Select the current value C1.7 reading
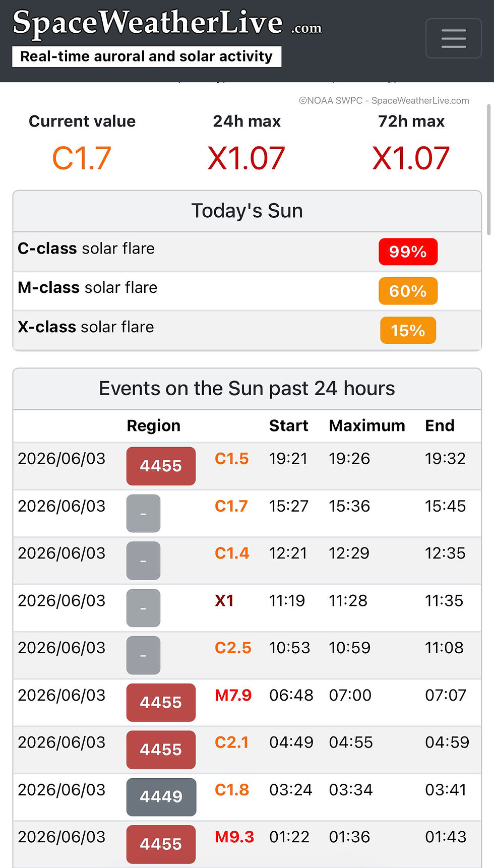Screen dimensions: 494x868 82,158
